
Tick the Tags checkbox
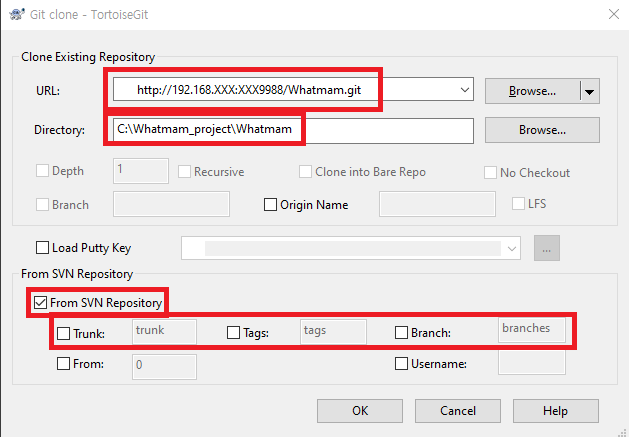click(x=233, y=333)
